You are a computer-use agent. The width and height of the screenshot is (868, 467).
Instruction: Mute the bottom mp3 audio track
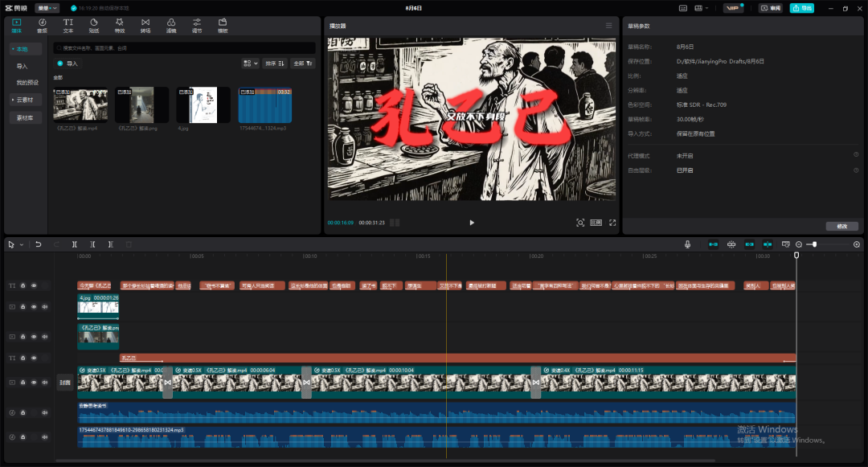tap(45, 437)
